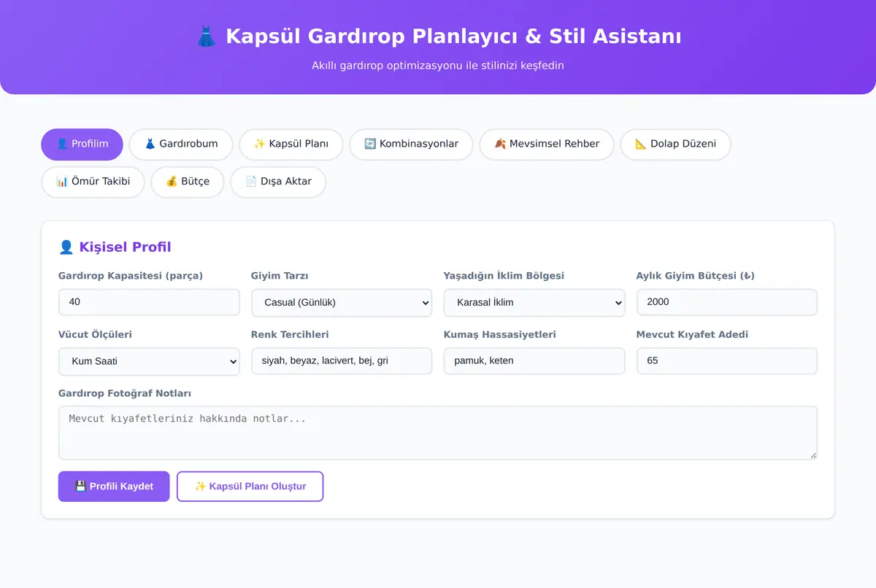Open the Dışa Aktar tab

point(278,182)
